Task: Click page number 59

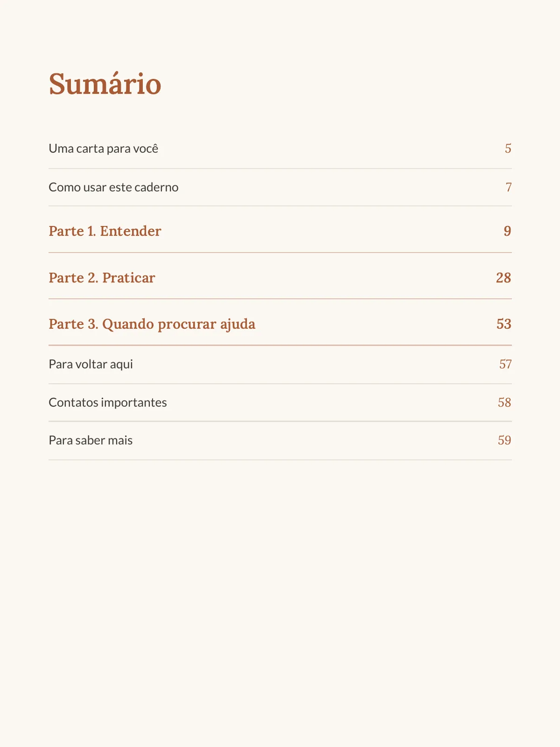Action: [504, 440]
